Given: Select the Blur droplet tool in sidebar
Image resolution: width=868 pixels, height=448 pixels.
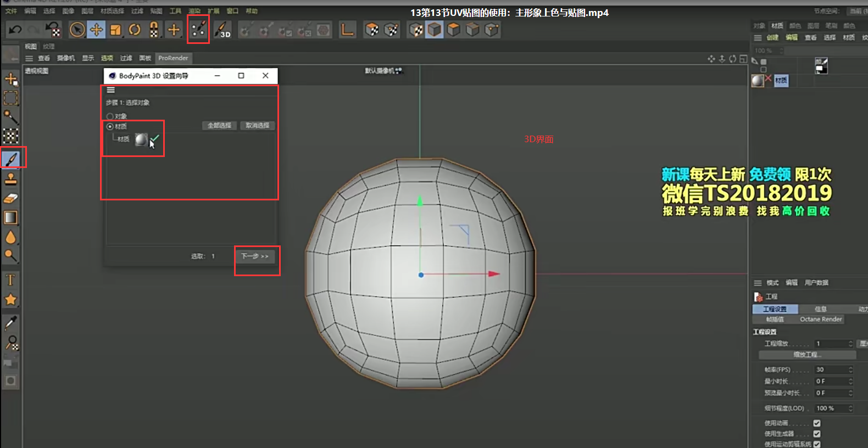Looking at the screenshot, I should coord(11,237).
